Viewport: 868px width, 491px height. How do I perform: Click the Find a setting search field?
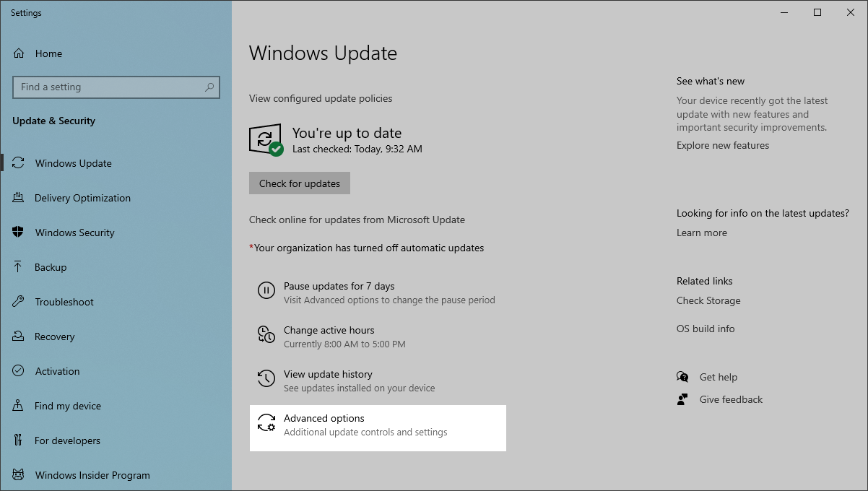click(x=116, y=87)
